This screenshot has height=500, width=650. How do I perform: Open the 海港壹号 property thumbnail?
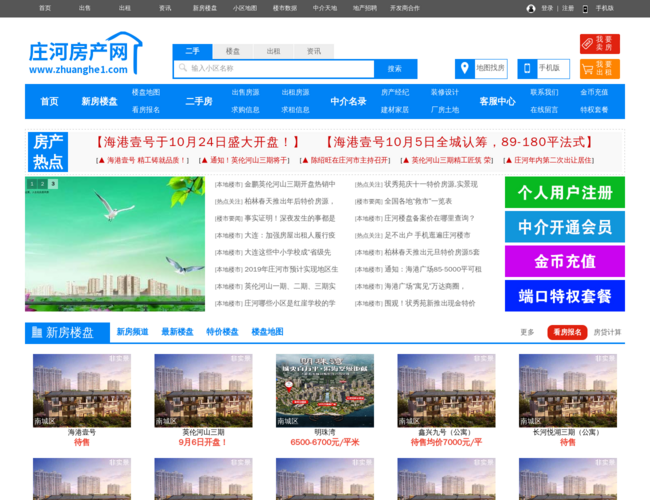click(x=82, y=391)
